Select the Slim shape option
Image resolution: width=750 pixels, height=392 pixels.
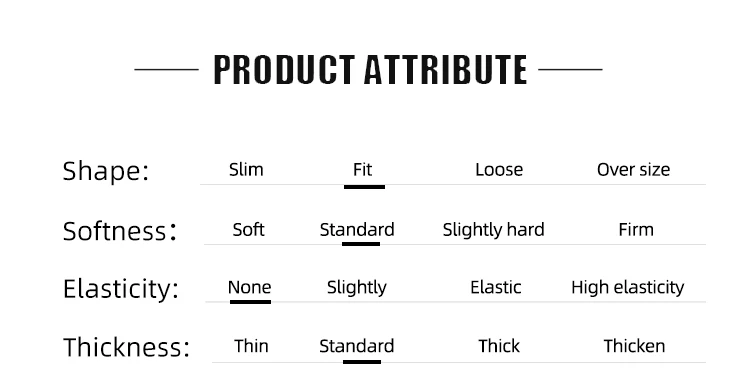pos(246,170)
